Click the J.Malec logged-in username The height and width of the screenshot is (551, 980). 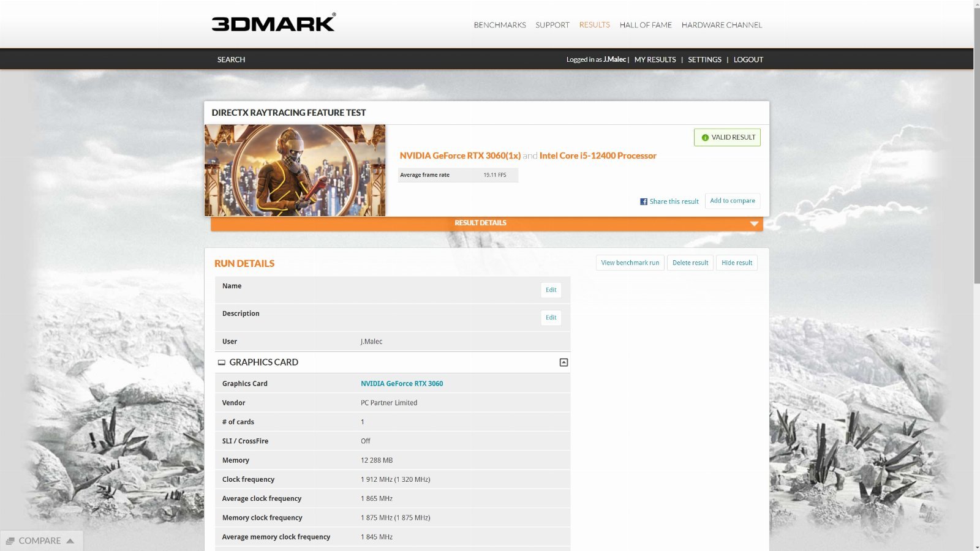(x=614, y=59)
